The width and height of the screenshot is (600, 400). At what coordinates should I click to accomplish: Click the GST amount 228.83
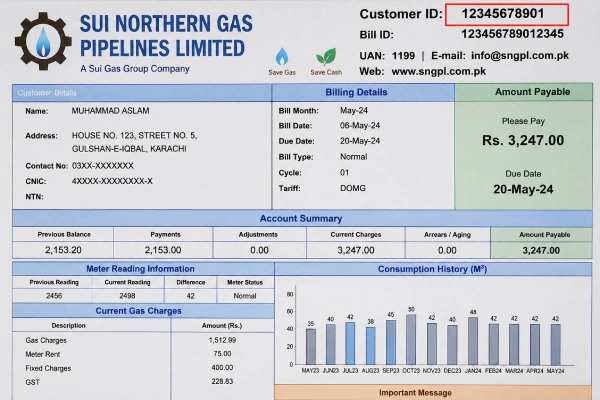222,382
